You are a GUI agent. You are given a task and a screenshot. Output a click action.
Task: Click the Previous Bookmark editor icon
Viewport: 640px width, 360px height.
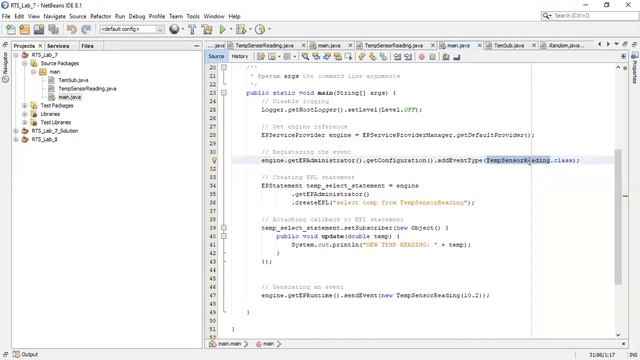[362, 57]
